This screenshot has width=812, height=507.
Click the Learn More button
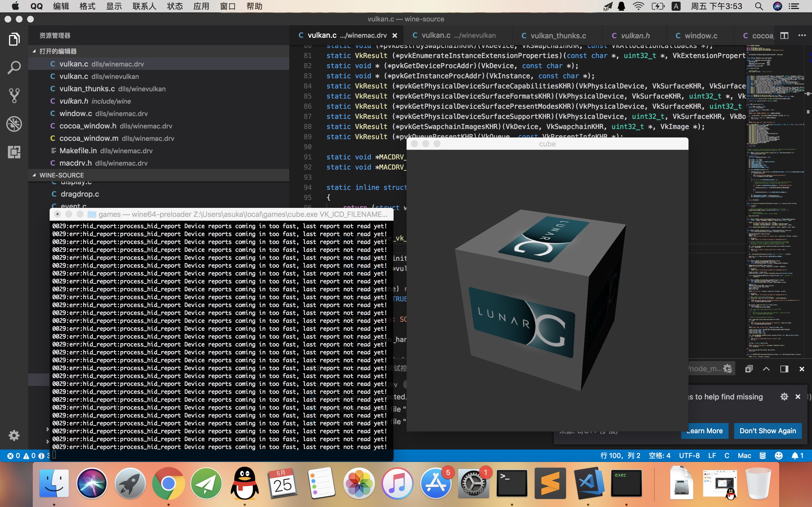pyautogui.click(x=704, y=431)
